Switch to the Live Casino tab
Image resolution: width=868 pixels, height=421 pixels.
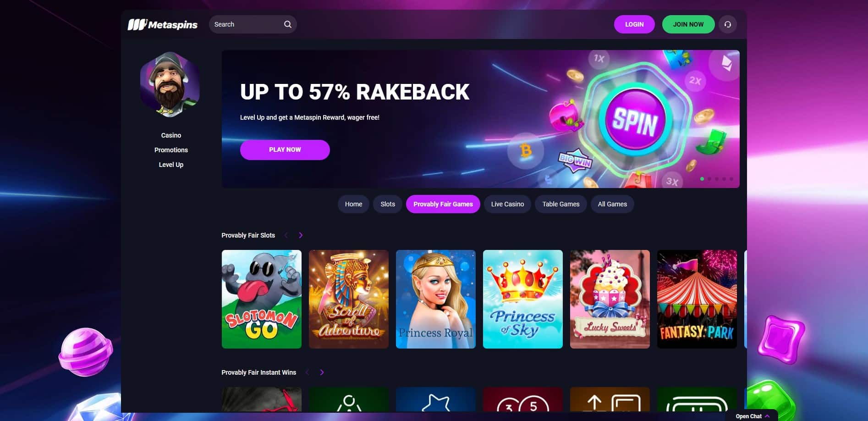507,204
